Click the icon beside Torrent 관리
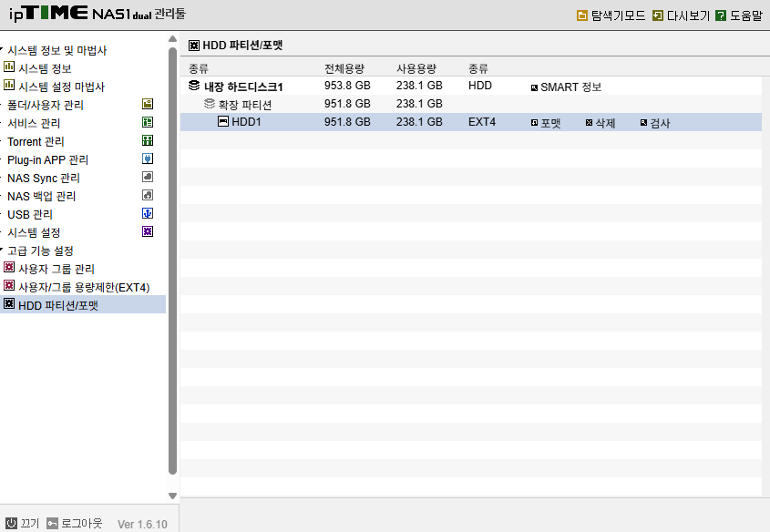 tap(148, 140)
